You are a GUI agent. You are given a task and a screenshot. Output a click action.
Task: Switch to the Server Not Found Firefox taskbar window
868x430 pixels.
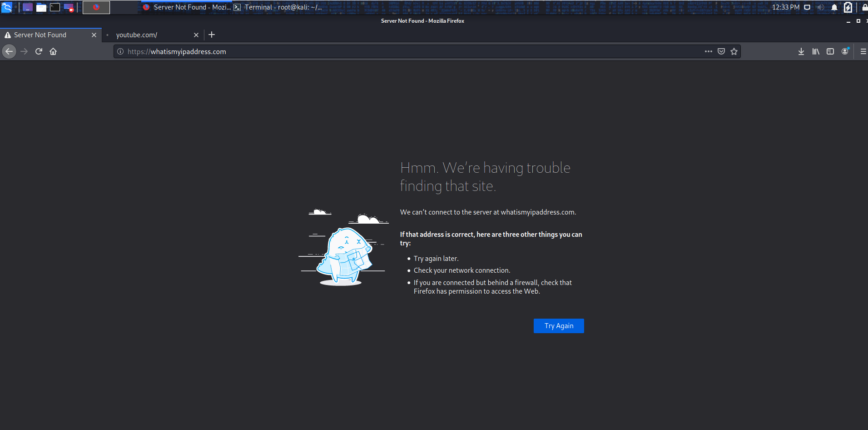pyautogui.click(x=187, y=7)
